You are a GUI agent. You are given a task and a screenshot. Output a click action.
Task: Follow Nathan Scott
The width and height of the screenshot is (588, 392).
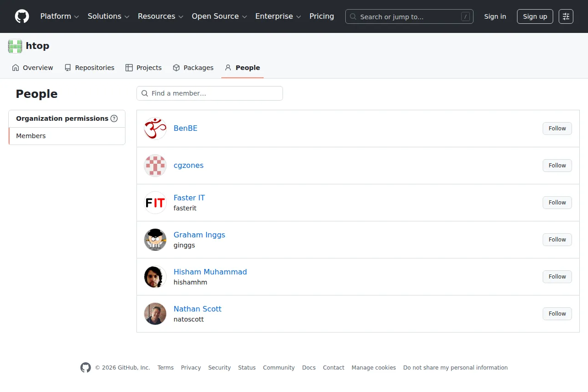coord(557,314)
